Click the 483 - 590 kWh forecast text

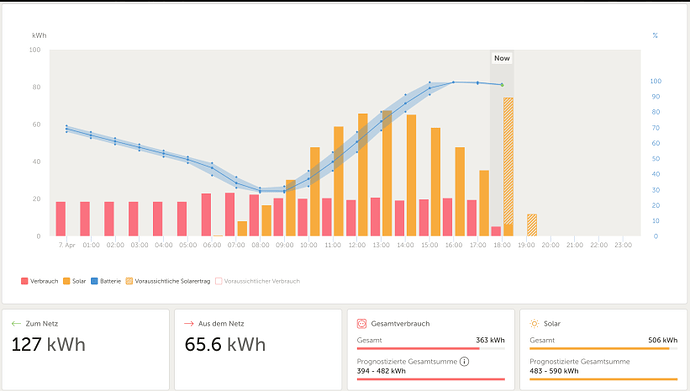pos(554,371)
